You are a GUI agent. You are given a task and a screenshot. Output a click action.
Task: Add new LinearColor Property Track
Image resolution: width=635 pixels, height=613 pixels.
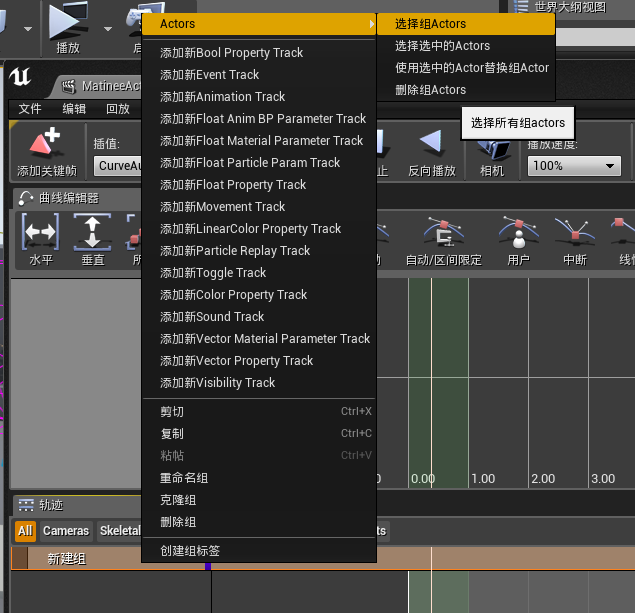pyautogui.click(x=259, y=228)
